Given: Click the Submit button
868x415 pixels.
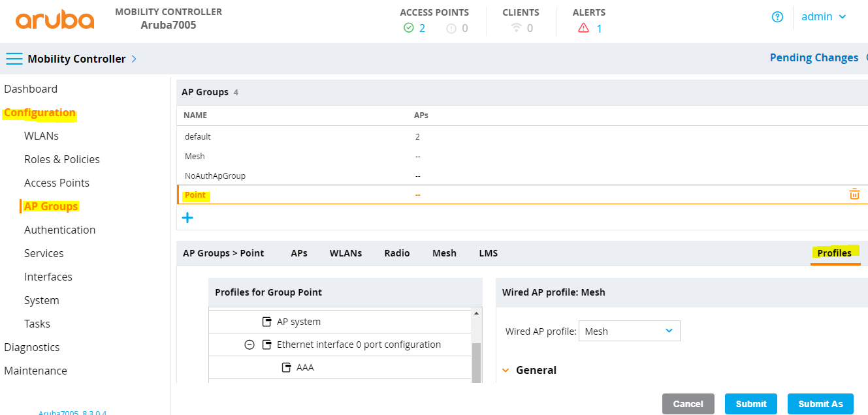Looking at the screenshot, I should pyautogui.click(x=751, y=404).
